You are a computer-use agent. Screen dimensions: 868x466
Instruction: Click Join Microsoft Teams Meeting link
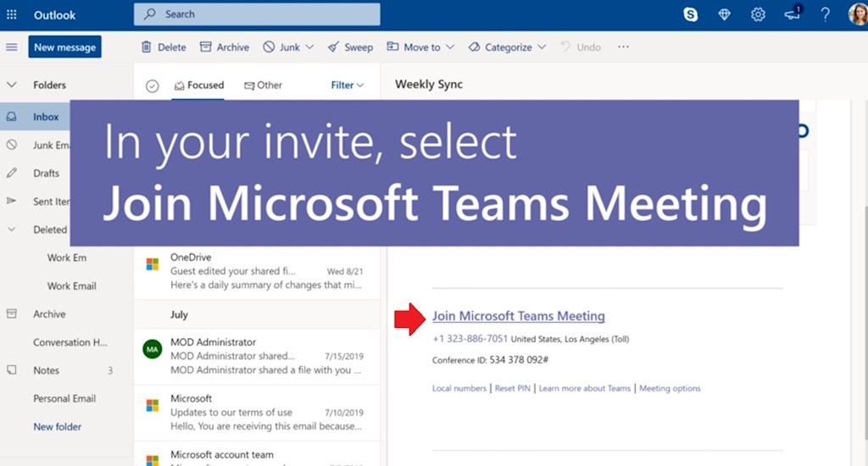(x=518, y=316)
